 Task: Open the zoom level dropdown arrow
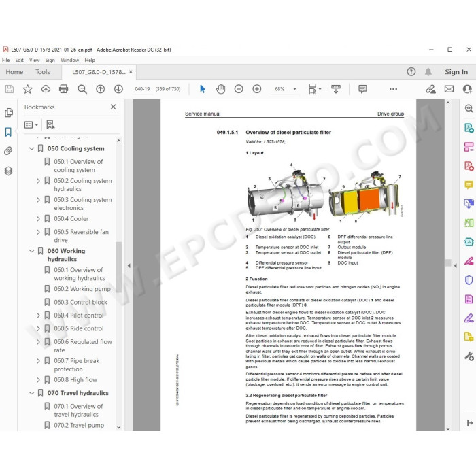[294, 89]
